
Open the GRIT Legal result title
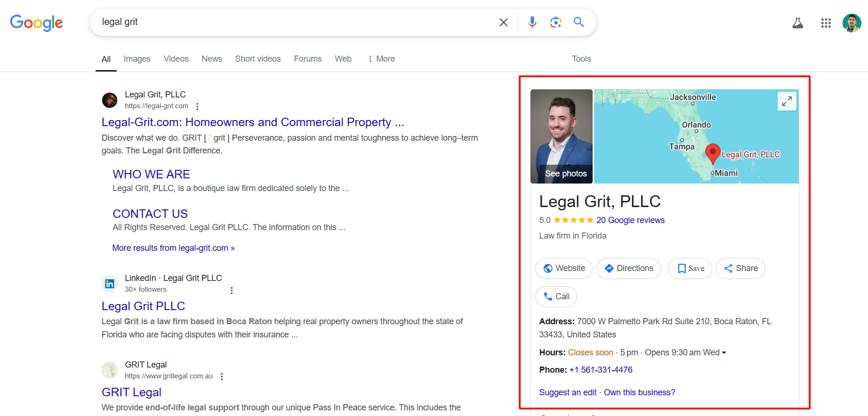pos(131,392)
